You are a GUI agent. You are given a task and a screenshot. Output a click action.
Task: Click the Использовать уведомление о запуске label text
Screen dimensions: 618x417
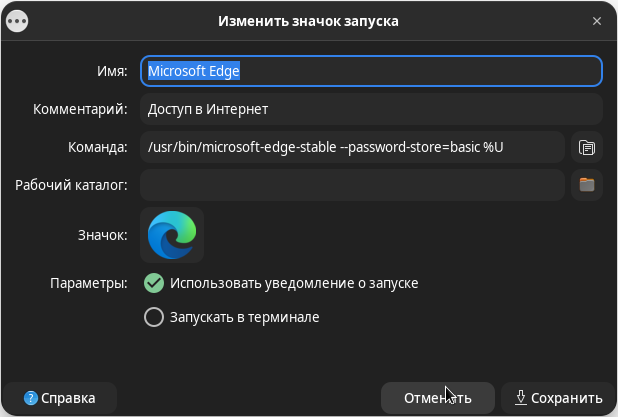pos(294,283)
